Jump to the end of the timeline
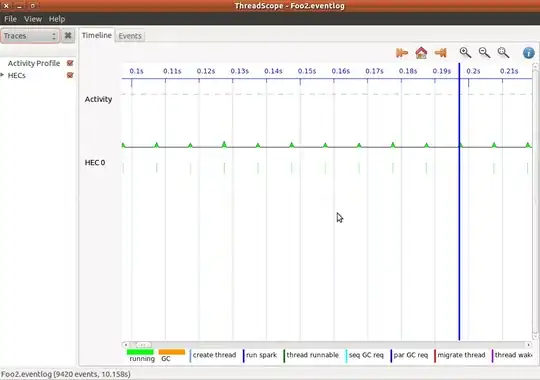 tap(440, 53)
